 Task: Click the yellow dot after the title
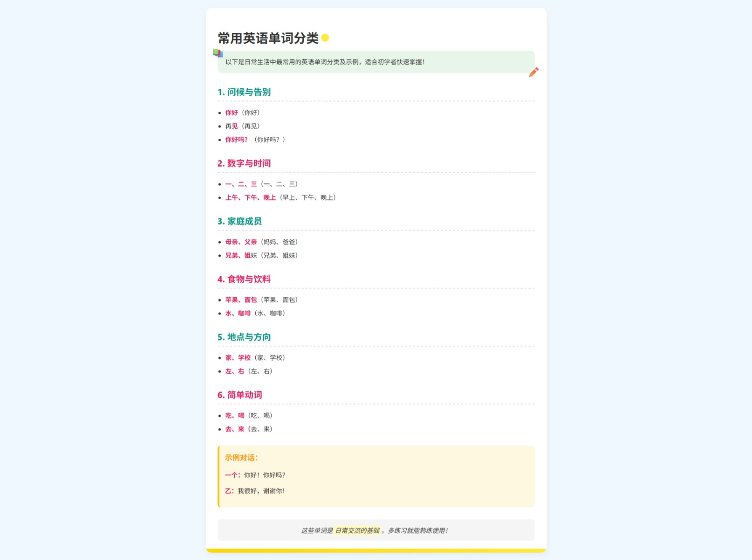[325, 38]
